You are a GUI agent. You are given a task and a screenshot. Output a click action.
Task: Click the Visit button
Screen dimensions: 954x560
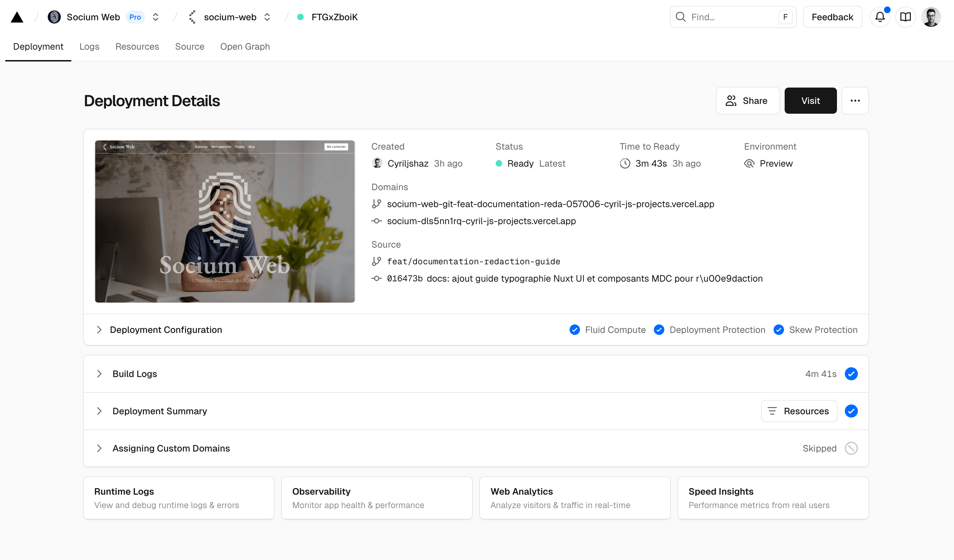(x=810, y=101)
